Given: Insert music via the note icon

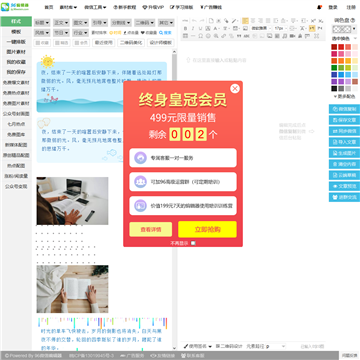Looking at the screenshot, I should pyautogui.click(x=284, y=36).
